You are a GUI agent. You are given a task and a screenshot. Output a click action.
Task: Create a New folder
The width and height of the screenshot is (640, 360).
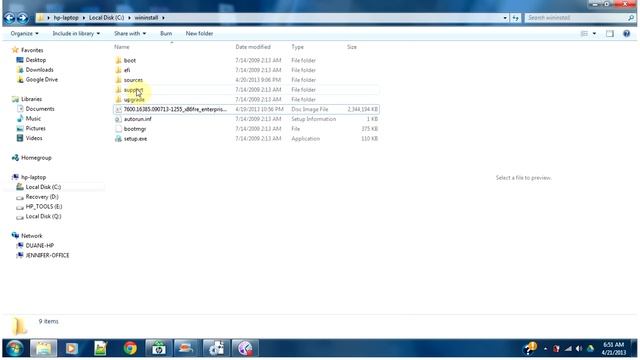click(x=199, y=33)
